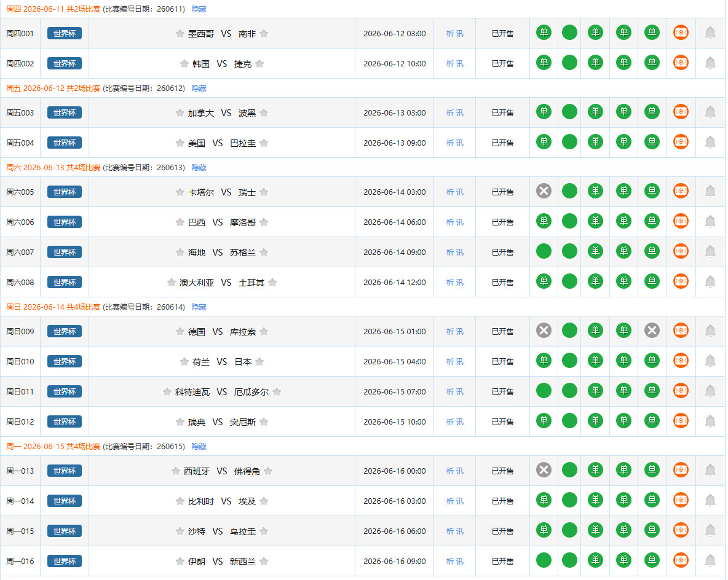Click the grey X icon in 西班牙 VS 佛得角 row
728x580 pixels.
(544, 470)
